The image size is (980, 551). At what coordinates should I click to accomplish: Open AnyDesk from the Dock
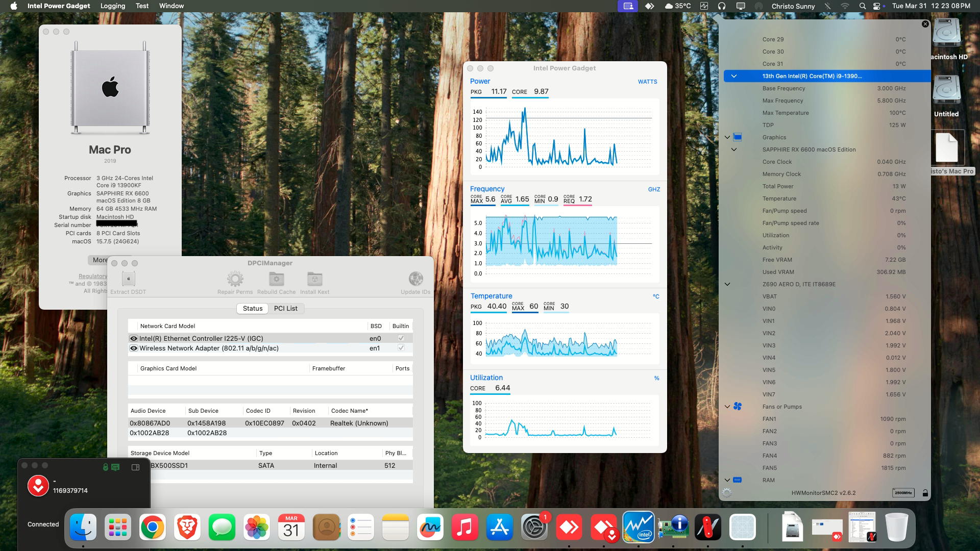[x=569, y=527]
